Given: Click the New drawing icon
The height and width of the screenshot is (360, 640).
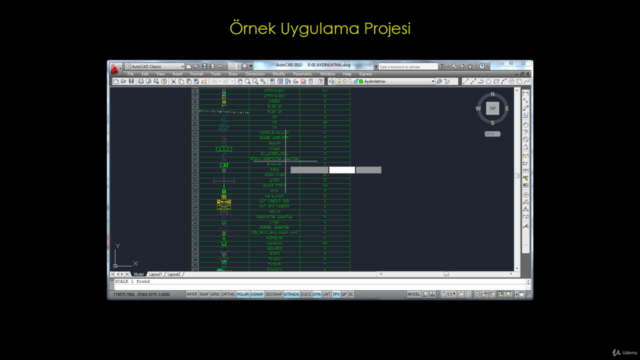Looking at the screenshot, I should (116, 81).
